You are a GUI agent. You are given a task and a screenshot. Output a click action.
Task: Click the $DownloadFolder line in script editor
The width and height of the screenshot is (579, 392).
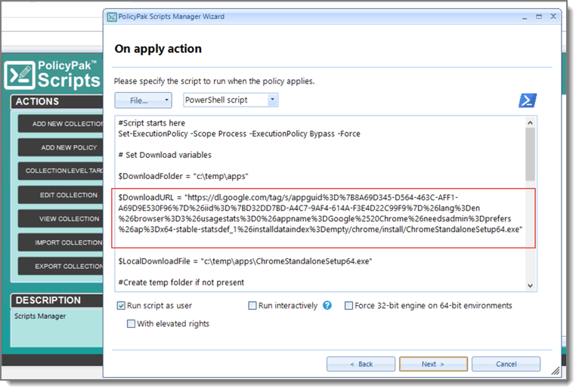click(x=183, y=177)
